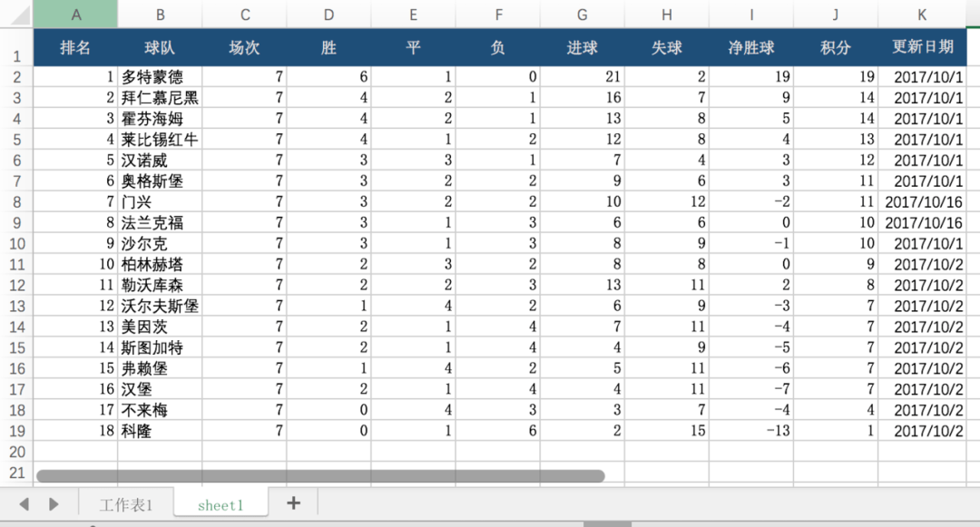Select column F header

[498, 15]
